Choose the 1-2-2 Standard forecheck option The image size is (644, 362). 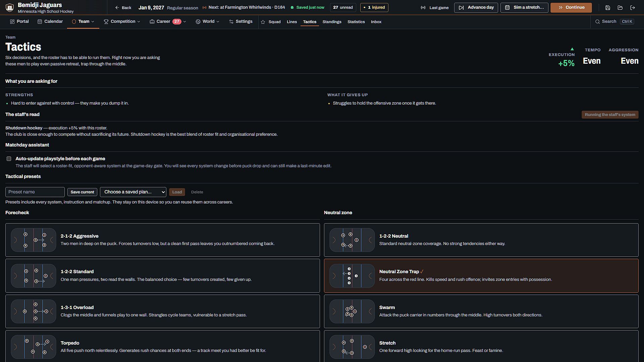click(x=162, y=276)
